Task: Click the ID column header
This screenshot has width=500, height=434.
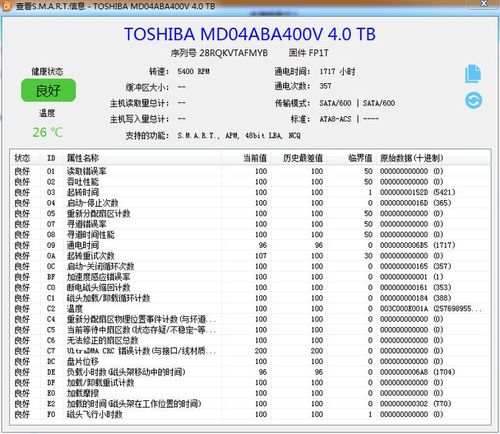Action: point(51,158)
